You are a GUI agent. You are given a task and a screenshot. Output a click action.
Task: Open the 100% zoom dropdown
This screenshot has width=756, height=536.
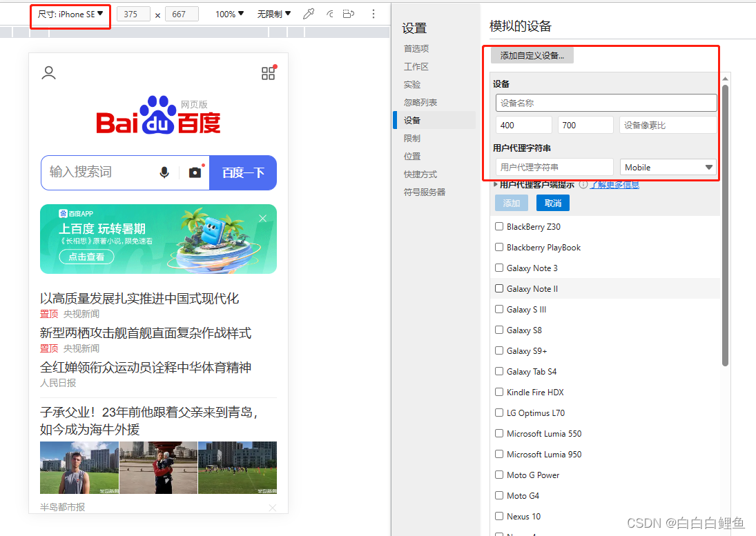coord(229,14)
